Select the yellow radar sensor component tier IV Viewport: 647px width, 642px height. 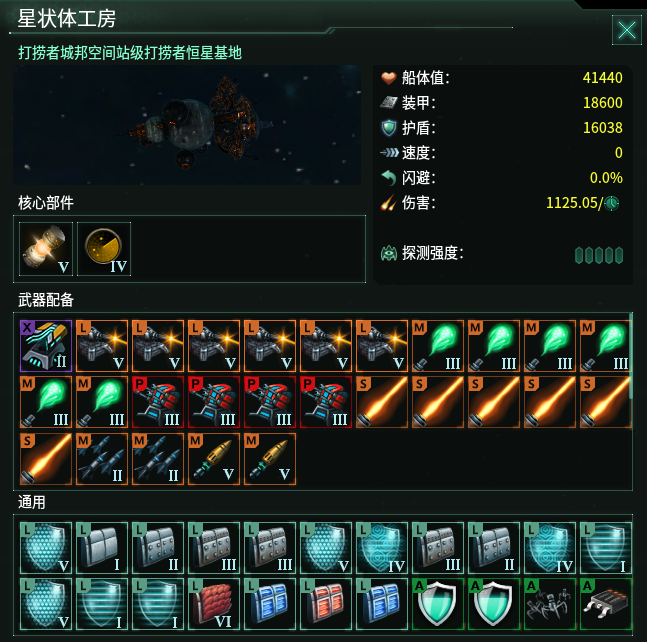[x=104, y=249]
